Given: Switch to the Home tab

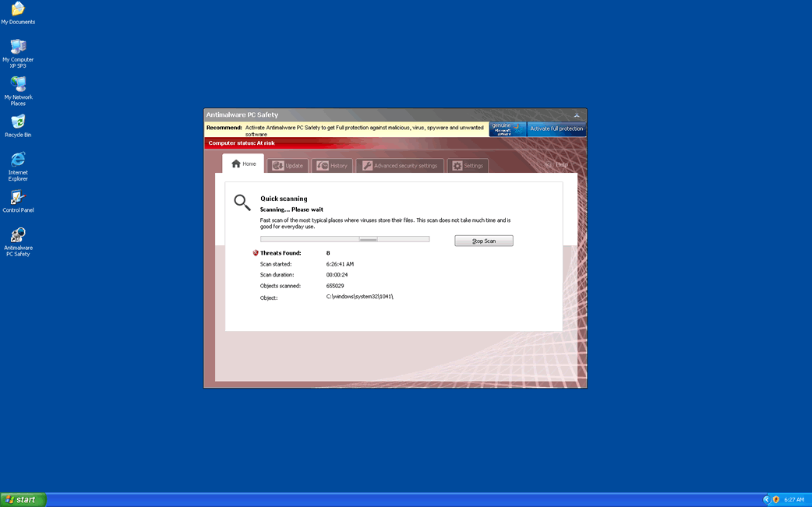Looking at the screenshot, I should point(243,164).
